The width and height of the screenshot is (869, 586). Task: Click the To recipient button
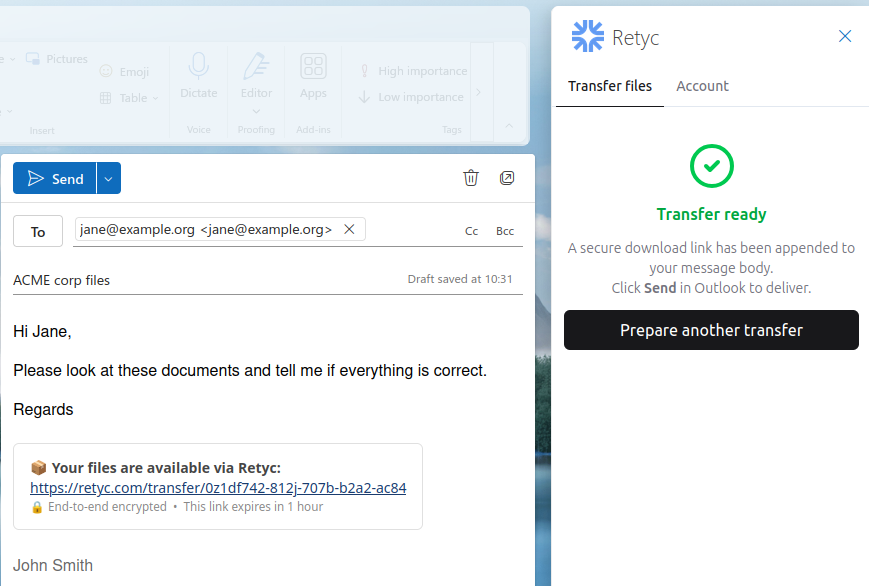click(x=38, y=231)
